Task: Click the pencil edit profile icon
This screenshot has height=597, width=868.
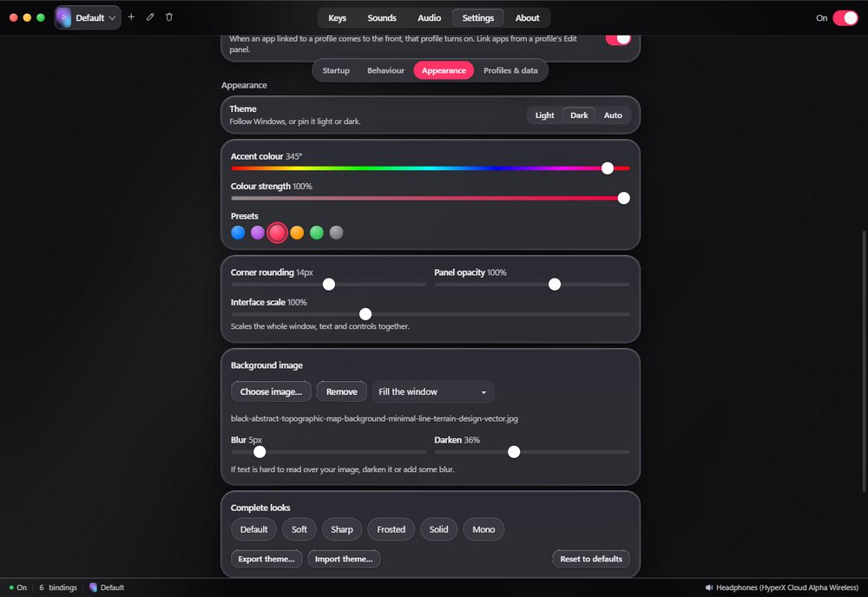Action: [x=150, y=17]
